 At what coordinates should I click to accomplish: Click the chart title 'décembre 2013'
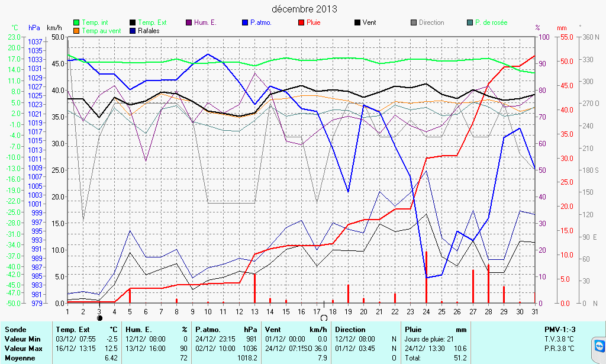coord(305,9)
